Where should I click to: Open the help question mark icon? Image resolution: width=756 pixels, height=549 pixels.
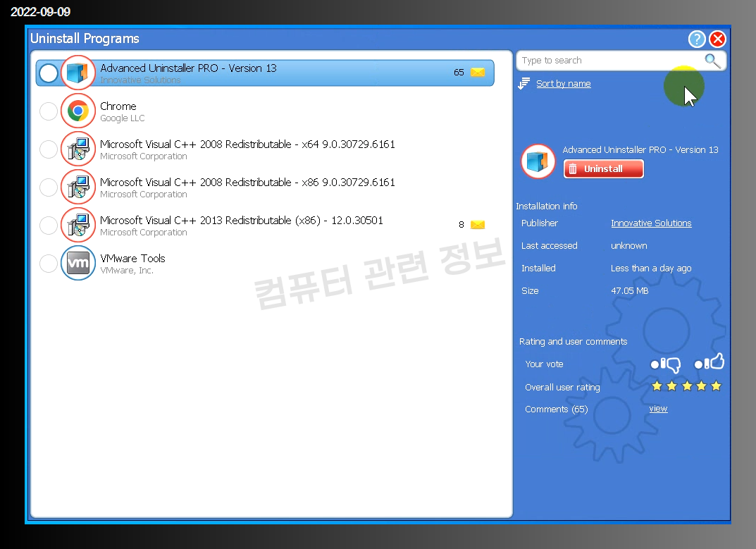697,39
